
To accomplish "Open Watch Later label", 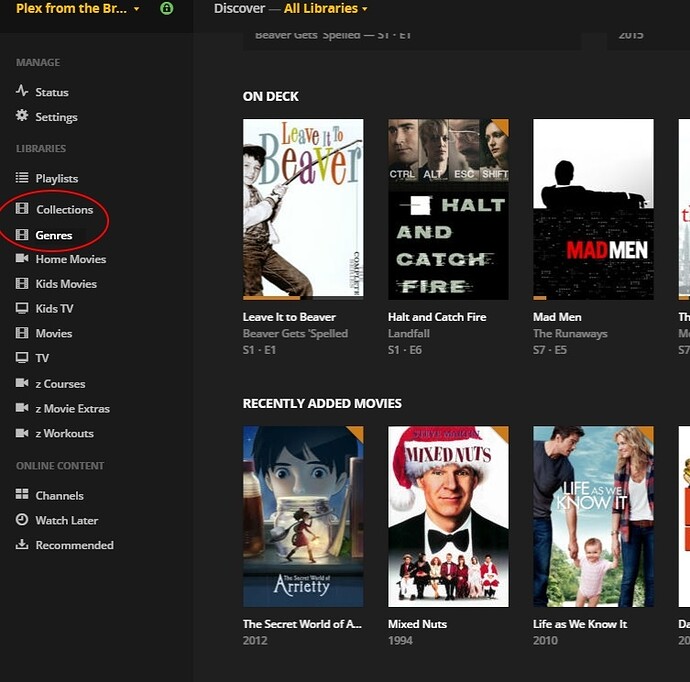I will (x=67, y=520).
